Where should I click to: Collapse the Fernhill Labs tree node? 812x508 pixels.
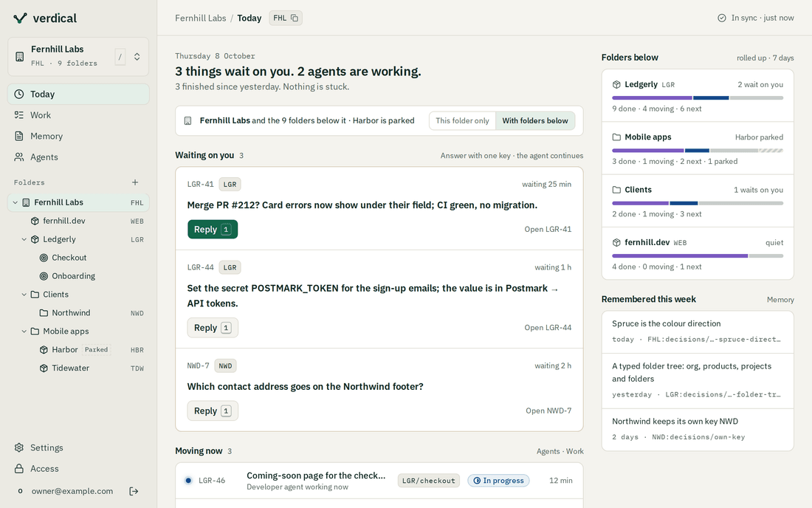[15, 202]
